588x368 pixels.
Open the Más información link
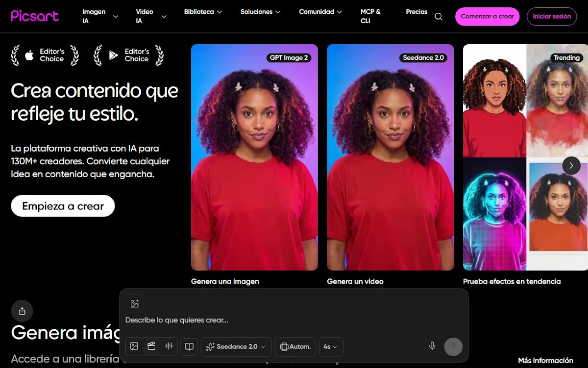coord(545,360)
